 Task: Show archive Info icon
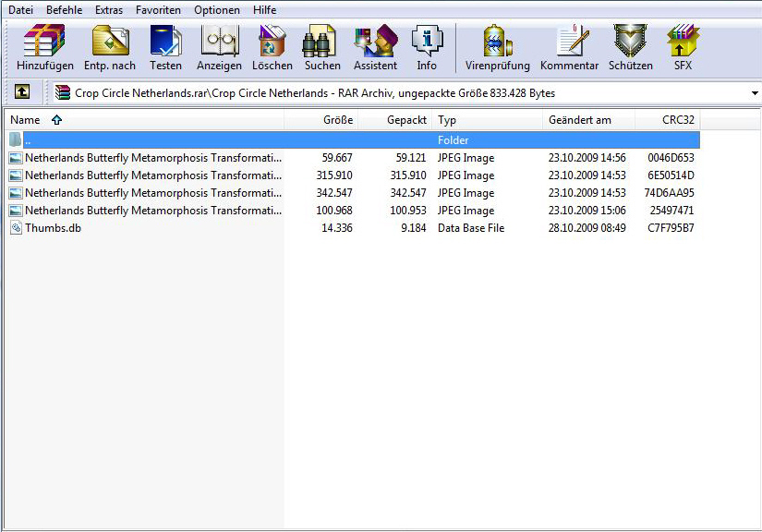click(427, 48)
